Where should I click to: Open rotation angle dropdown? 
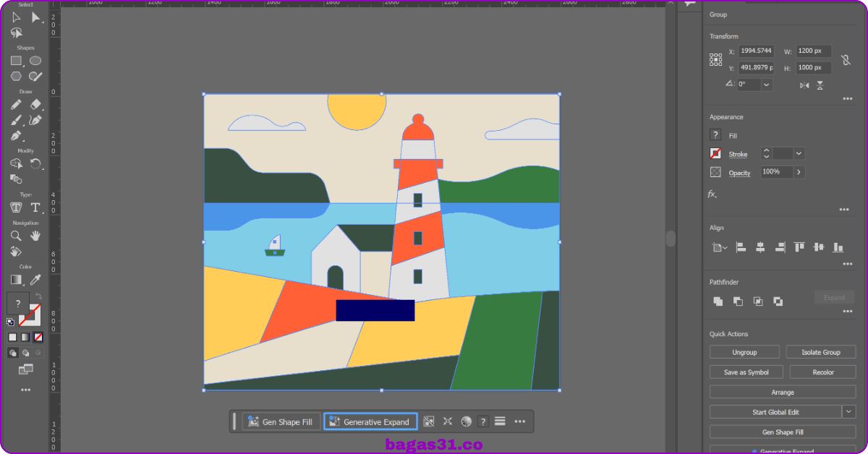pos(766,85)
